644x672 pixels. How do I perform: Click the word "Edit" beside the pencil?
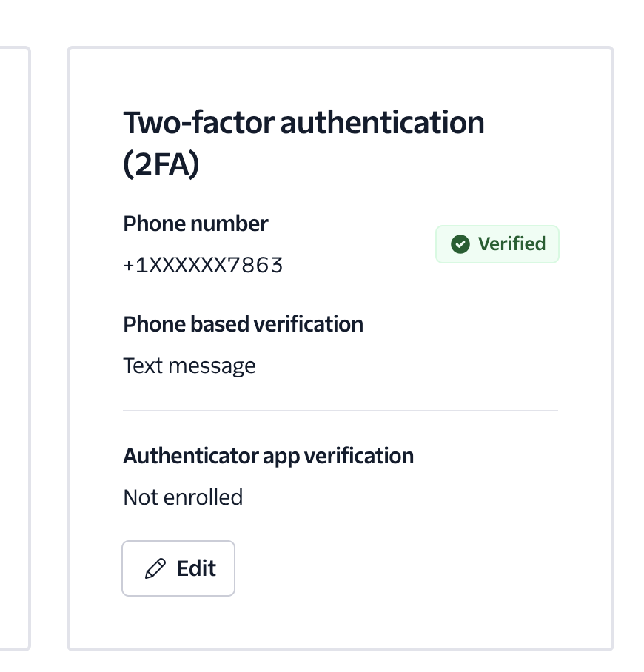pyautogui.click(x=196, y=568)
